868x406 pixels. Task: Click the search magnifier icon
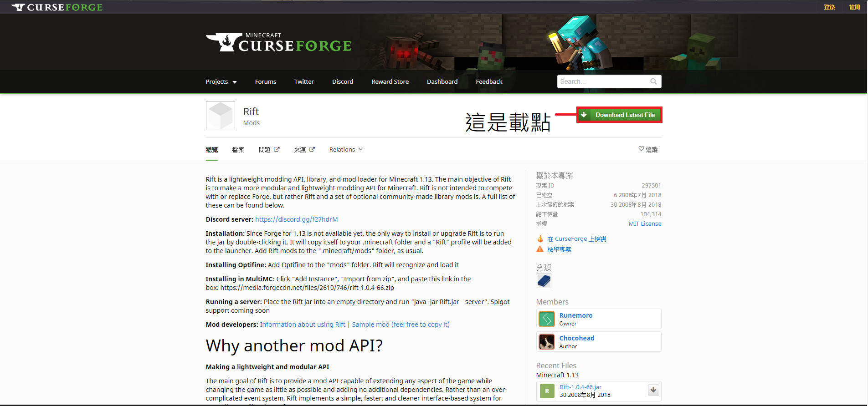point(653,81)
